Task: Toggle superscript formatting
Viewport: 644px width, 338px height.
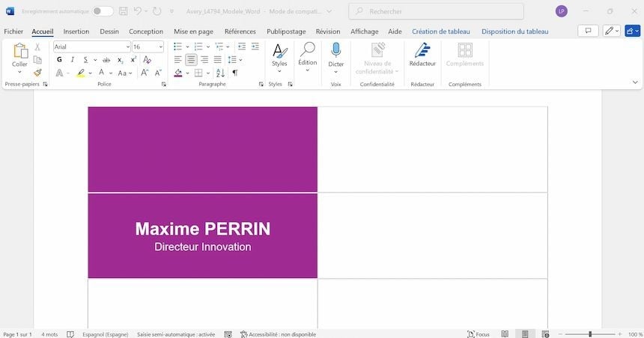Action: 133,60
